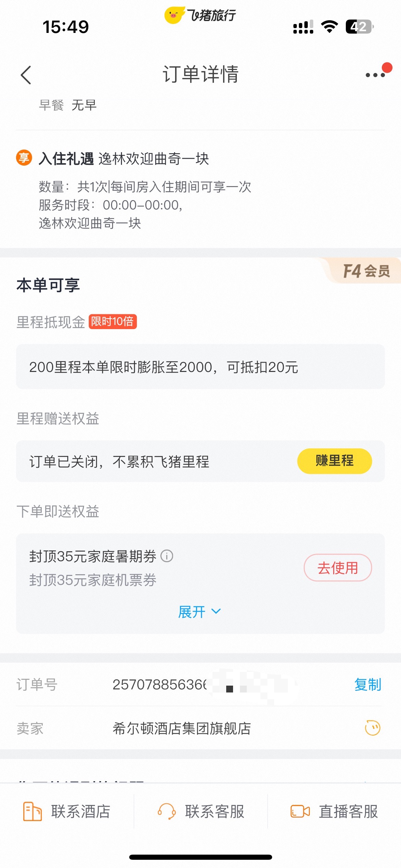Tap the yellow 赚里程 button

pyautogui.click(x=335, y=461)
